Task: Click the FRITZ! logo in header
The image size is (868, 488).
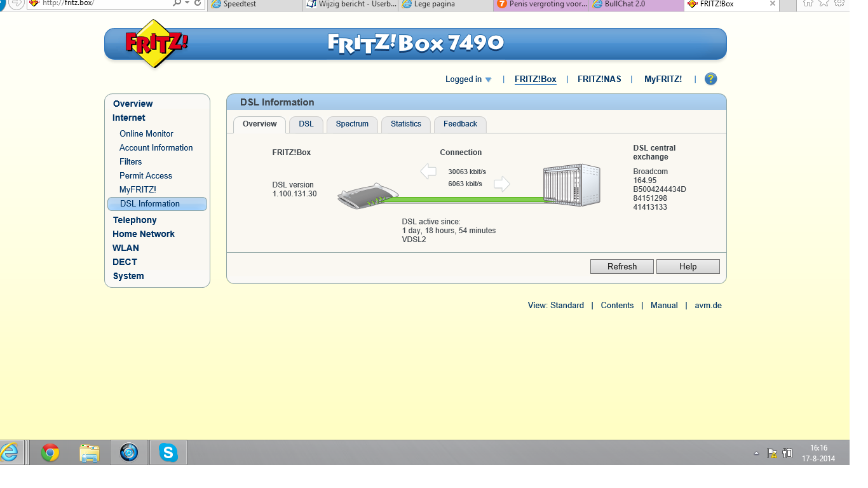Action: pyautogui.click(x=156, y=44)
